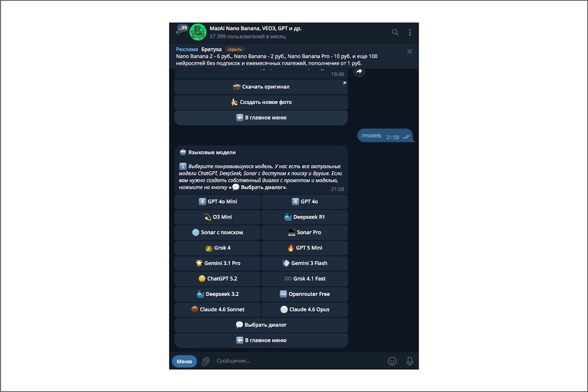
Task: Choose Sonar с поиском model
Action: point(218,232)
